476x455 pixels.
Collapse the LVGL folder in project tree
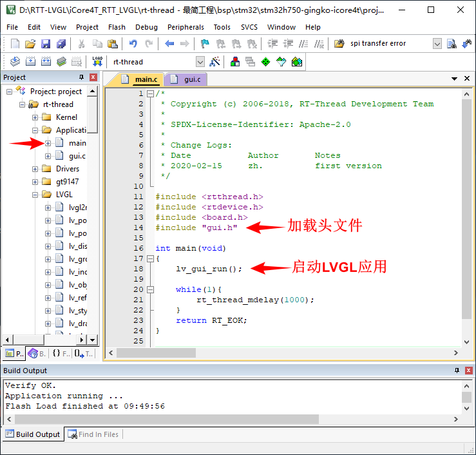click(35, 195)
